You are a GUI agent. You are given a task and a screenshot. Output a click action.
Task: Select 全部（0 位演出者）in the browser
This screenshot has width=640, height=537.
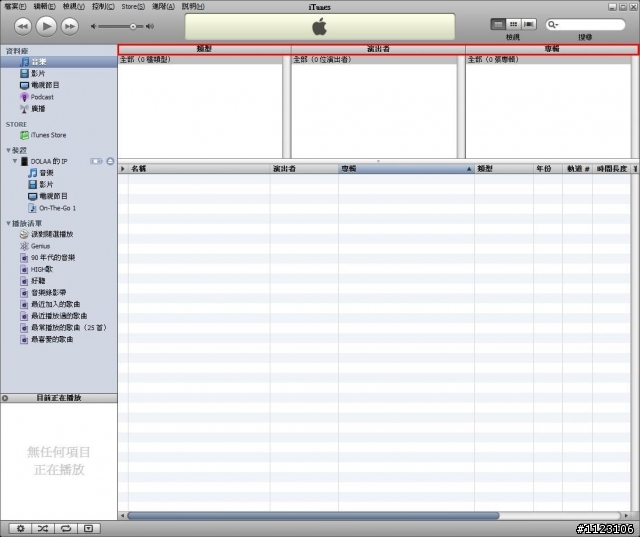click(x=374, y=60)
